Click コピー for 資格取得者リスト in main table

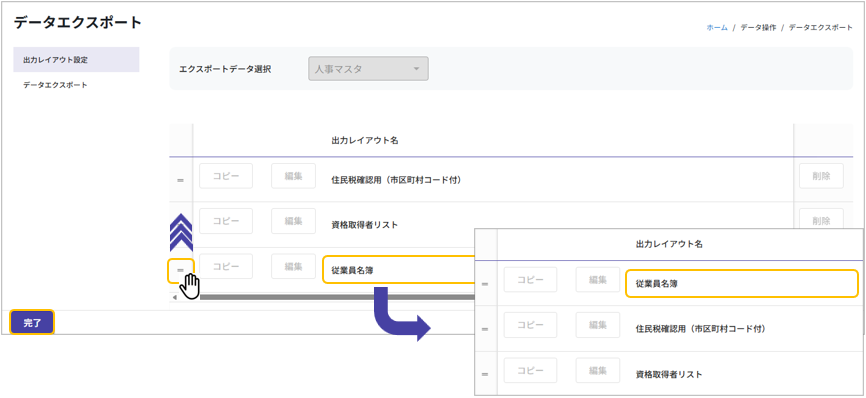(x=226, y=221)
